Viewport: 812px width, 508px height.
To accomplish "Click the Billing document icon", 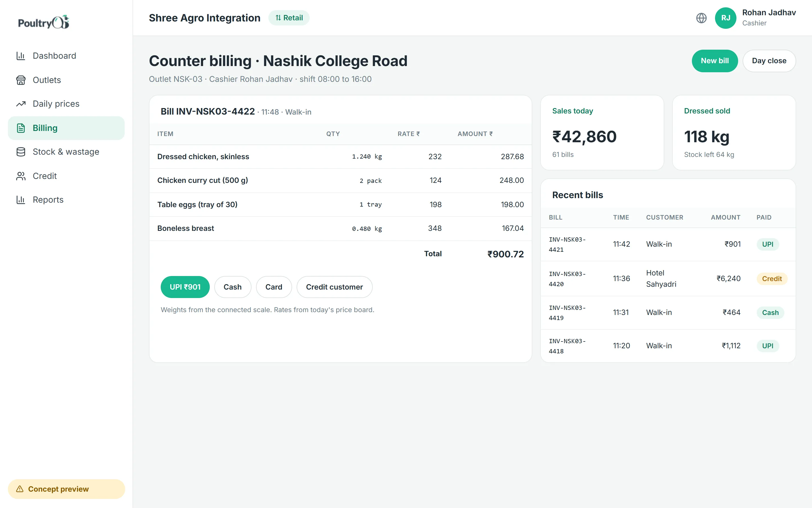I will (x=21, y=128).
